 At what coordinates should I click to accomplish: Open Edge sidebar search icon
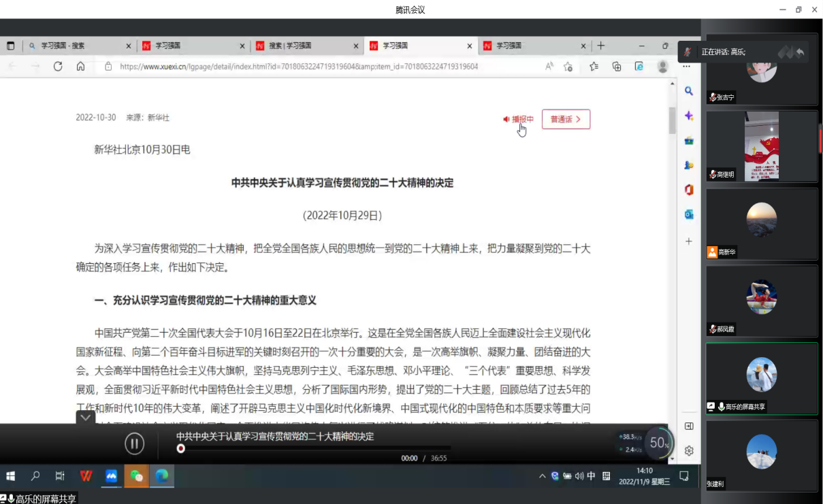point(689,91)
